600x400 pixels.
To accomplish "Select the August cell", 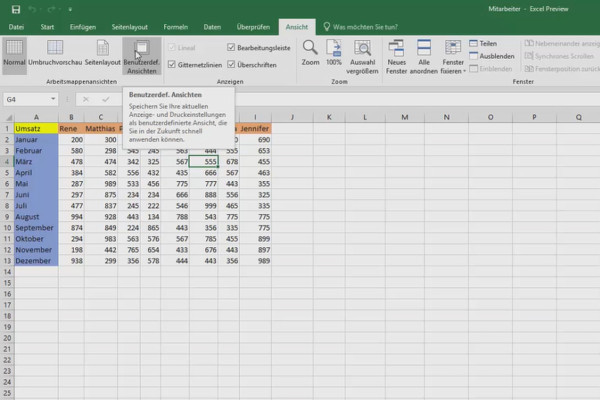I will pos(36,217).
